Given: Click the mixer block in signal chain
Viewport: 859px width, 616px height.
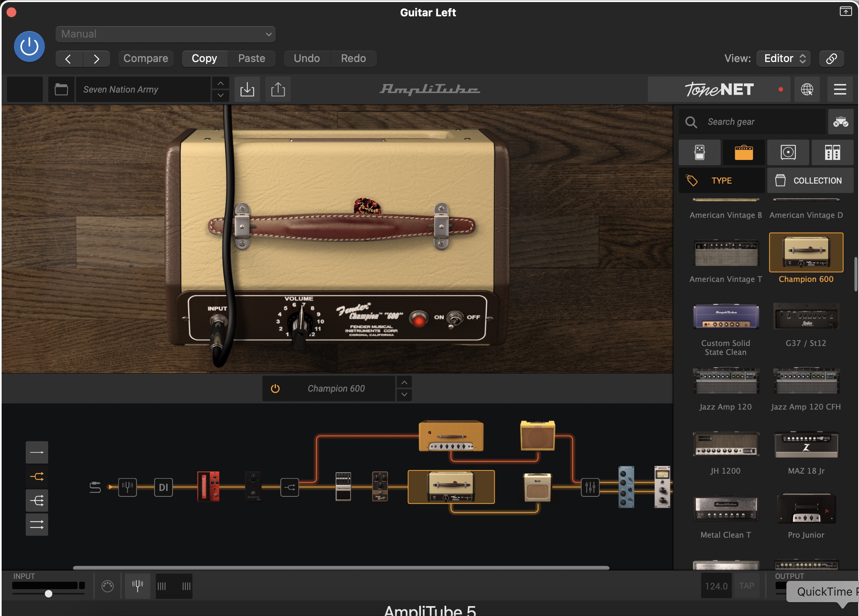Looking at the screenshot, I should pos(590,487).
